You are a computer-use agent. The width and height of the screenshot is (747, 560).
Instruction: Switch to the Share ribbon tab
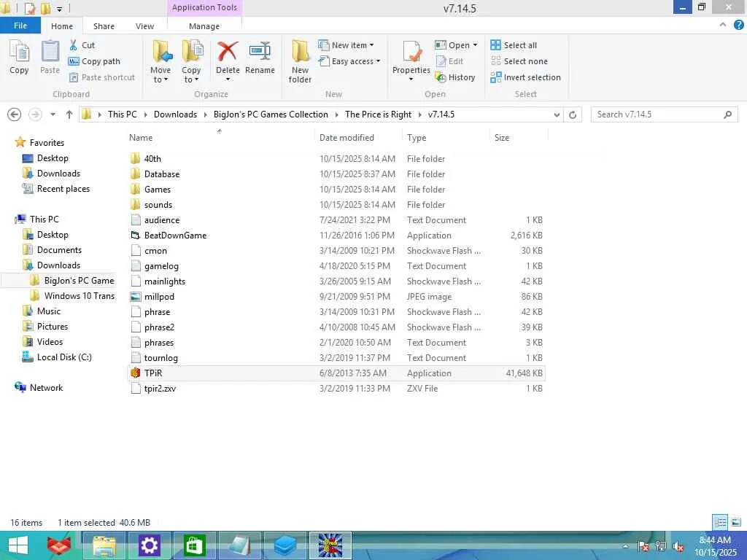point(104,26)
